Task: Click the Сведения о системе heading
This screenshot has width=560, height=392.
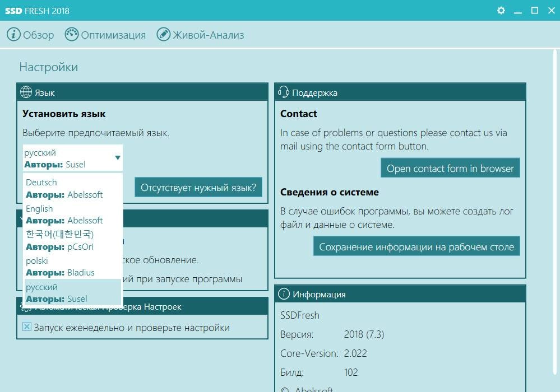Action: point(329,192)
